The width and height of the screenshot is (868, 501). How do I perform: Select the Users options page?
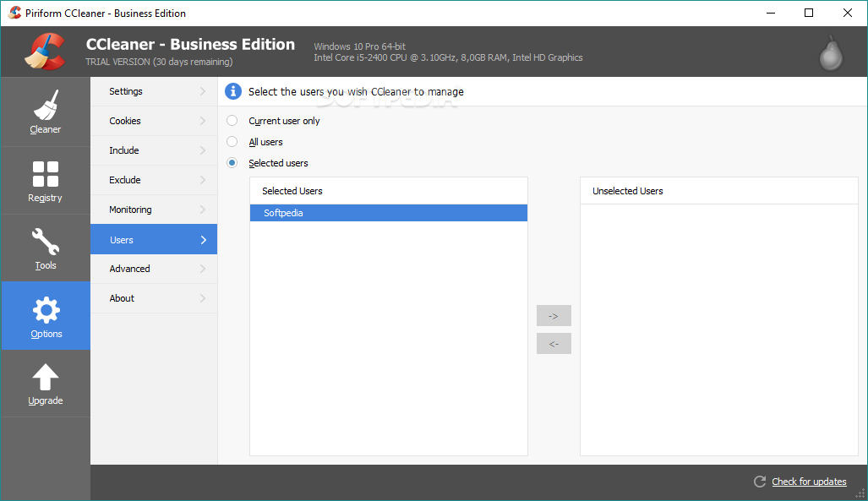click(x=154, y=240)
